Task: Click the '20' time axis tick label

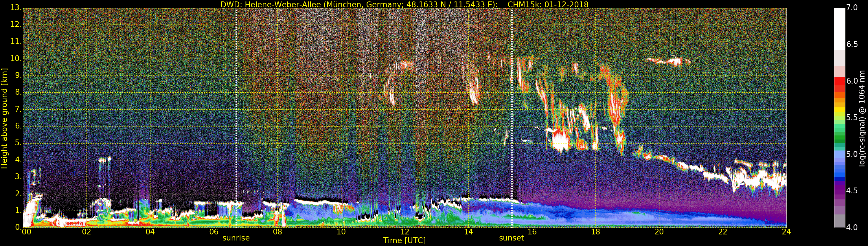Action: point(659,232)
